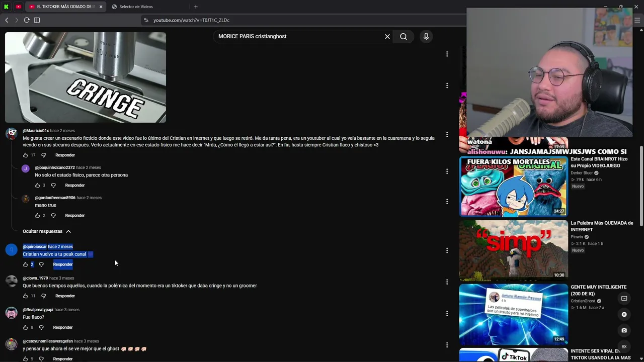This screenshot has height=362, width=644.
Task: Open the Derker Bluer channel
Action: (582, 173)
